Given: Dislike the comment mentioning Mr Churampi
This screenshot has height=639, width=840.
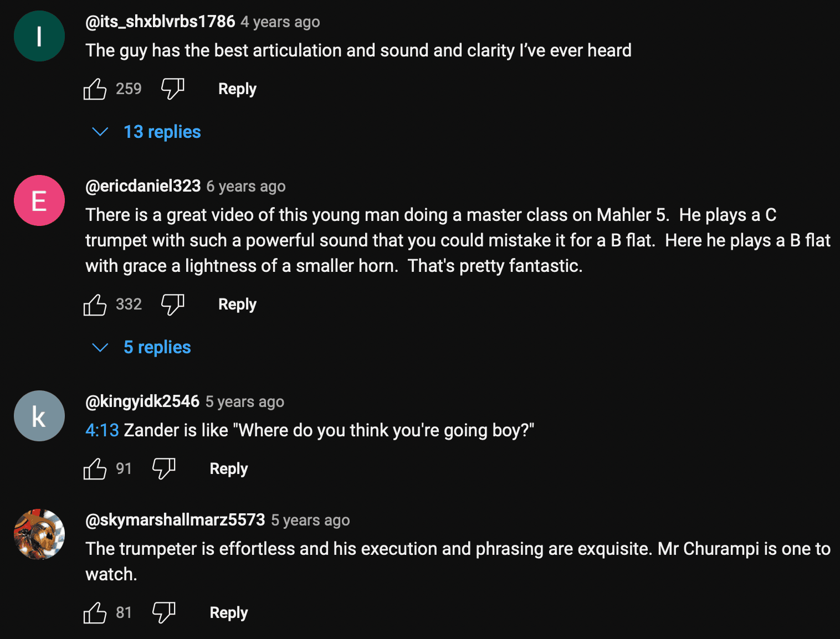Looking at the screenshot, I should (163, 612).
